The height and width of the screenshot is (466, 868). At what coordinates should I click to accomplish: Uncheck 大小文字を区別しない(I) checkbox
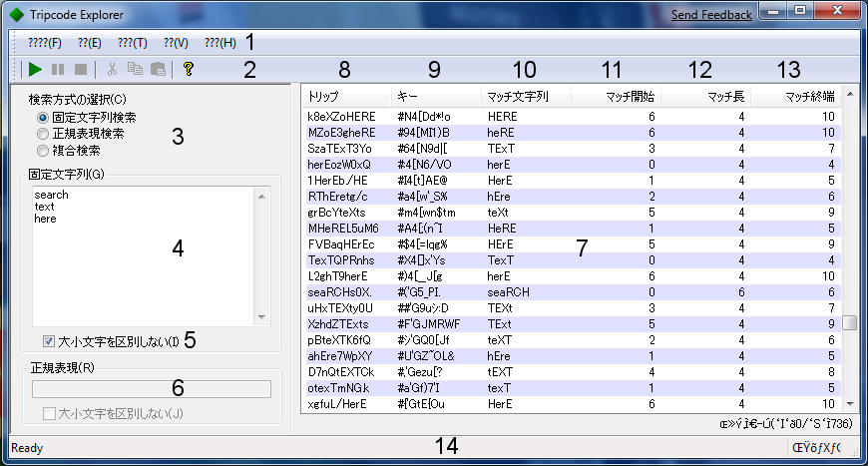coord(50,341)
